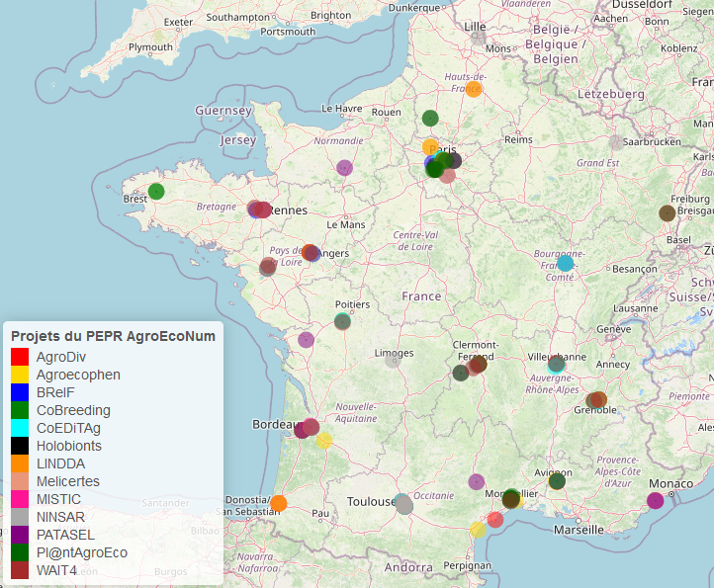Click the "Agroecophen" legend label
This screenshot has width=714, height=588.
tap(78, 375)
